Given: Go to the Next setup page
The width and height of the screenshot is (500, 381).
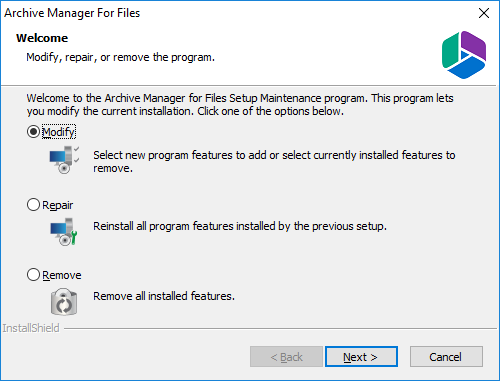Looking at the screenshot, I should click(361, 357).
